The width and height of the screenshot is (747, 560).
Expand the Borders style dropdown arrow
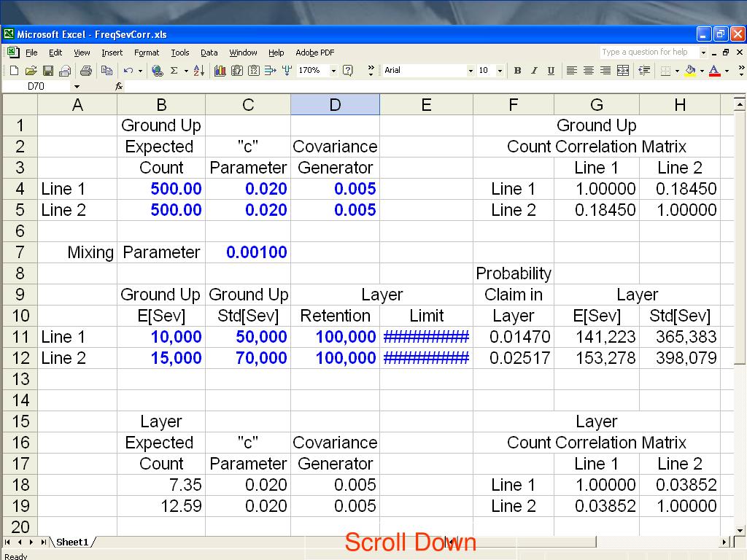[x=677, y=71]
